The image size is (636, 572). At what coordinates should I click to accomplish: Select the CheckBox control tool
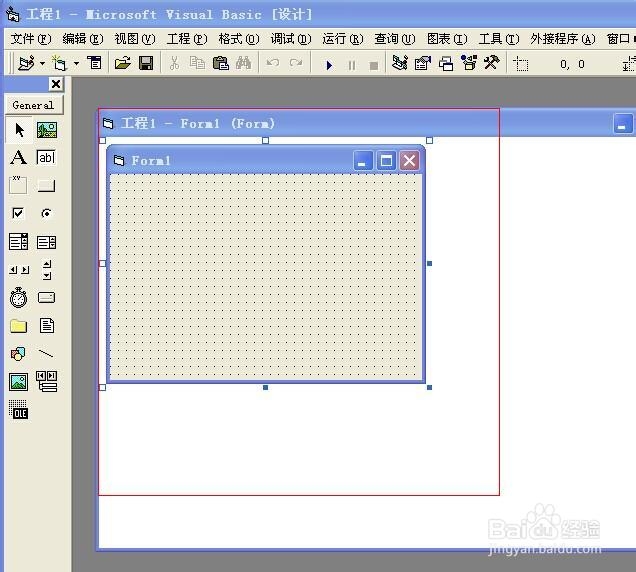(18, 213)
